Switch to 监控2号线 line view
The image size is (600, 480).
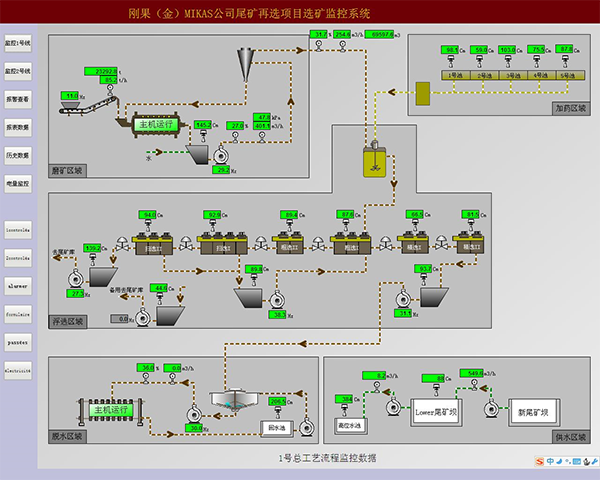click(17, 72)
